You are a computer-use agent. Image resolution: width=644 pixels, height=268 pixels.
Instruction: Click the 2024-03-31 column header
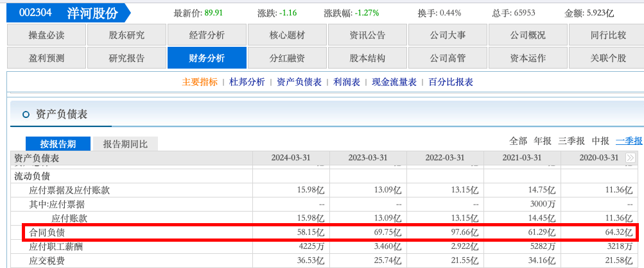click(291, 158)
